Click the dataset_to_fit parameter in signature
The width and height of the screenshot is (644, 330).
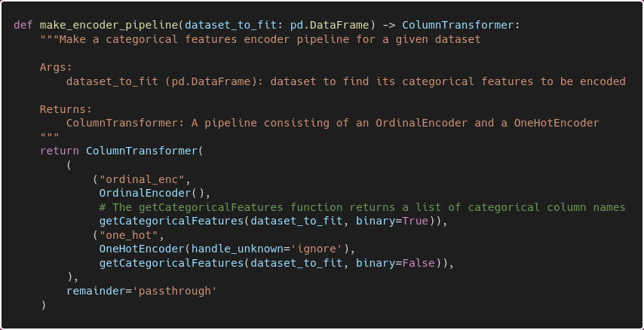click(x=231, y=26)
